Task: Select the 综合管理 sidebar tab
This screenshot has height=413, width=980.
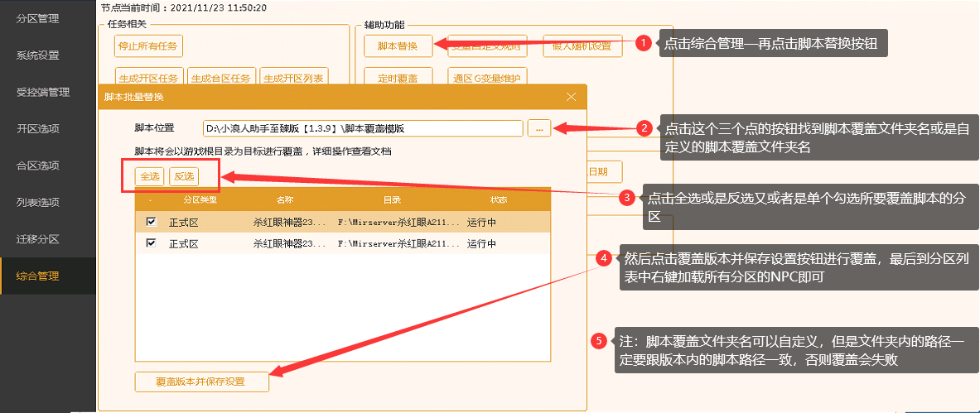Action: pos(38,276)
